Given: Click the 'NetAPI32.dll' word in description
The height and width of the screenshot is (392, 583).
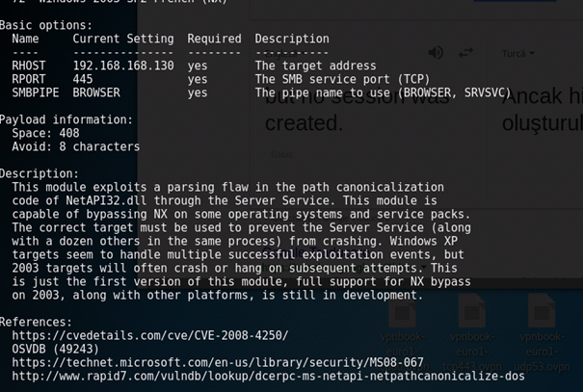Looking at the screenshot, I should (x=106, y=200).
